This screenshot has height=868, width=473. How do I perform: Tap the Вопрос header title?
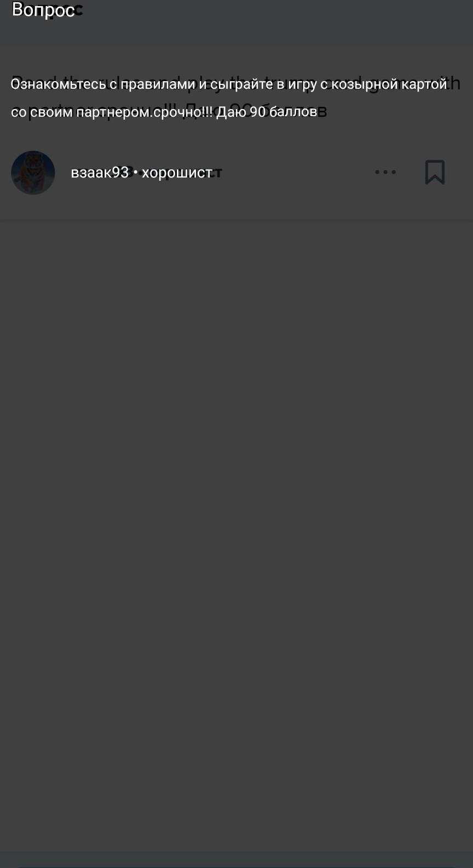43,9
